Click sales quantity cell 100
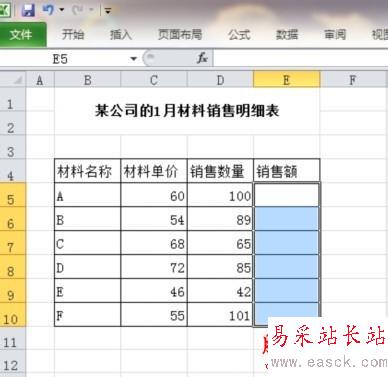This screenshot has height=377, width=388. pyautogui.click(x=220, y=195)
